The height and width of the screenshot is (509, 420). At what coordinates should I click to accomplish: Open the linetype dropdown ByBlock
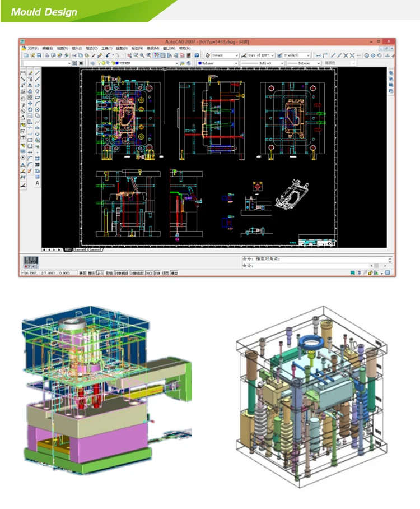click(262, 63)
